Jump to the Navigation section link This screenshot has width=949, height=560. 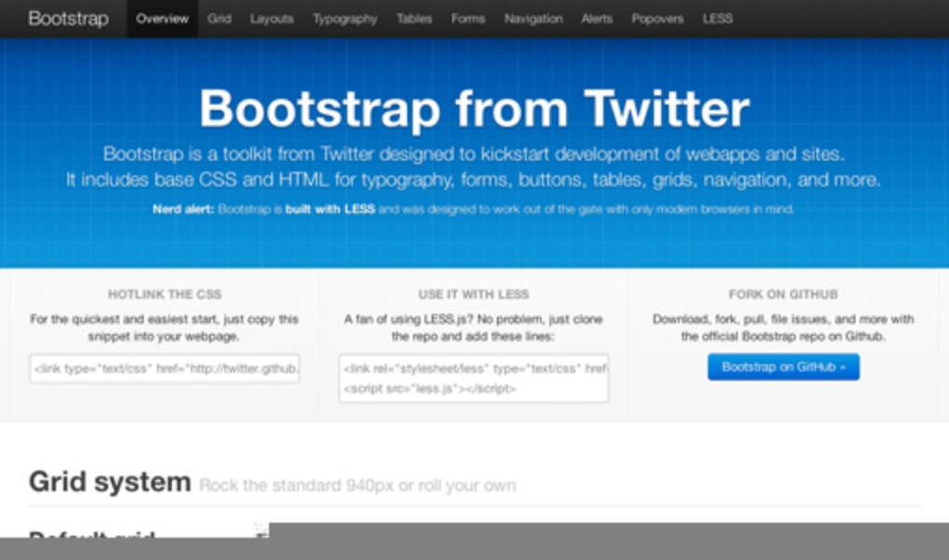coord(533,19)
